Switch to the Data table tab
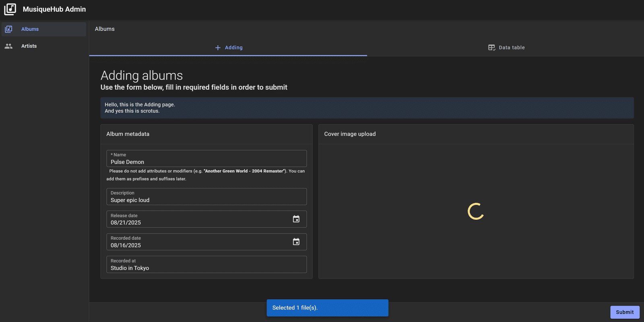This screenshot has width=644, height=322. pyautogui.click(x=506, y=47)
